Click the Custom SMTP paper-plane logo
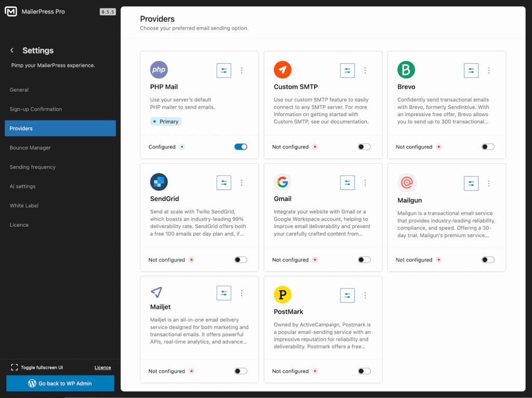532x398 pixels. coord(283,70)
